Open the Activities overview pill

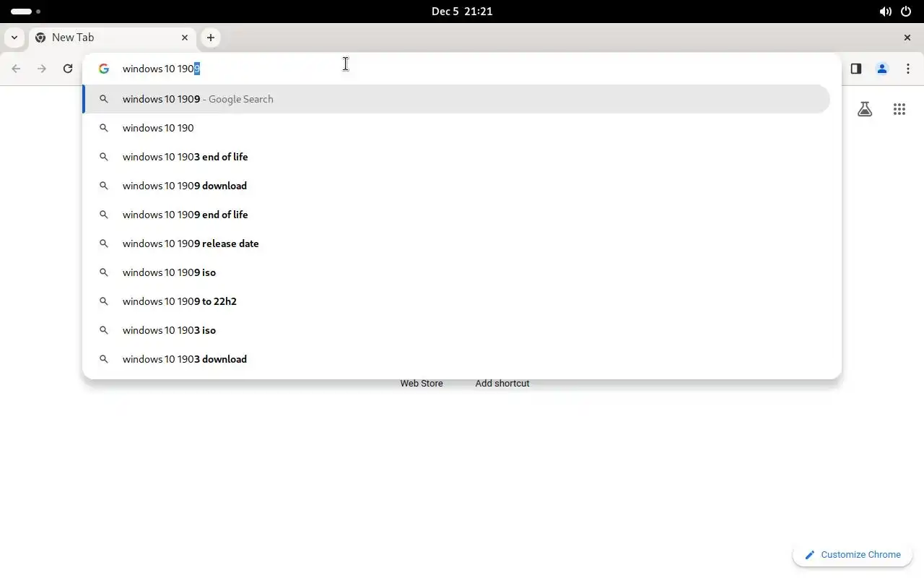click(x=26, y=12)
